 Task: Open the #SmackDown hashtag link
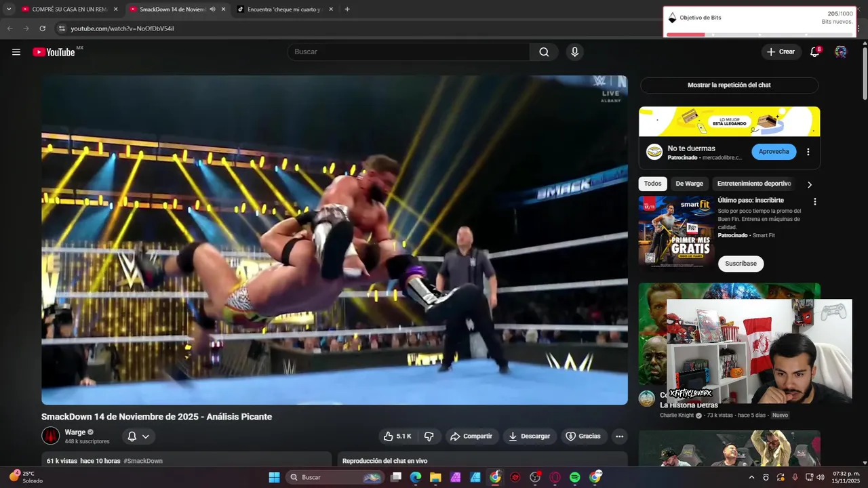(x=143, y=461)
